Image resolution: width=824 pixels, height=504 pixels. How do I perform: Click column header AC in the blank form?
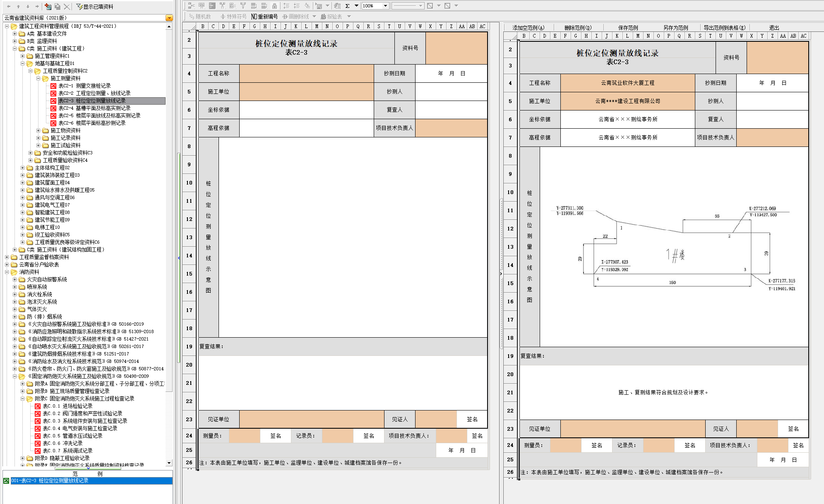(482, 26)
